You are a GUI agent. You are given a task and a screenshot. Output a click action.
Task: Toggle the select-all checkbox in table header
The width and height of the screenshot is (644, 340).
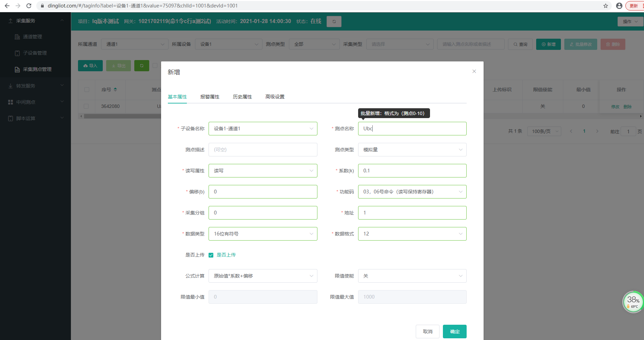coord(87,90)
